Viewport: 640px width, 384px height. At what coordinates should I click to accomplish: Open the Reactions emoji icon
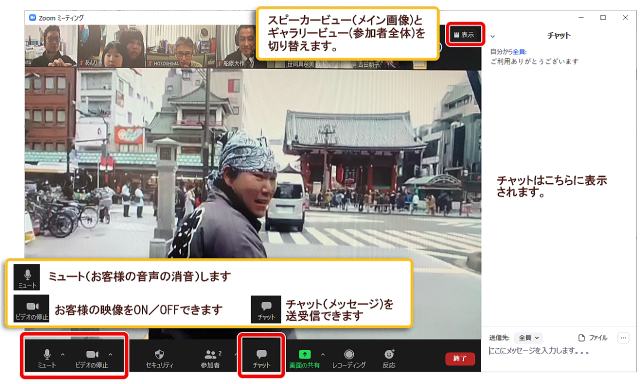[x=389, y=358]
